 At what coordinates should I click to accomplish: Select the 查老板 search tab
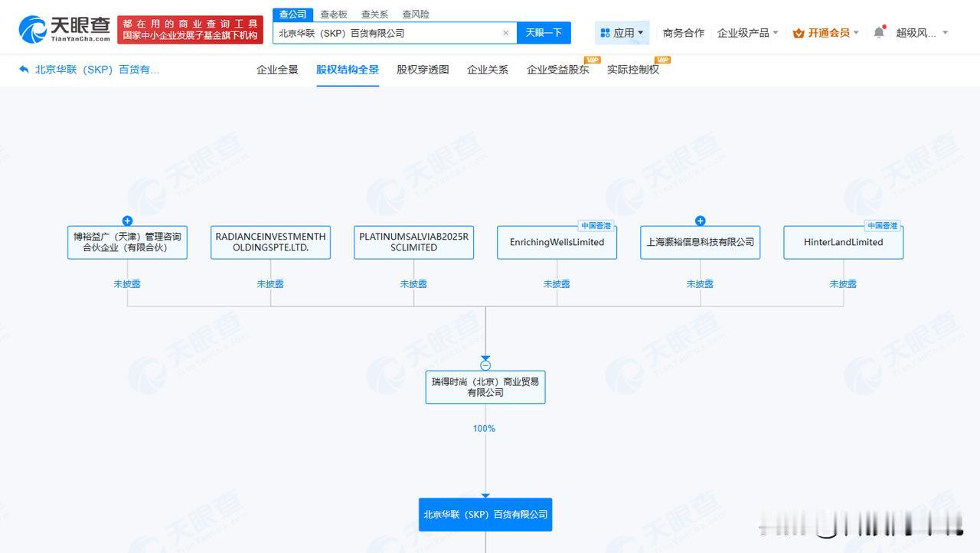point(334,15)
